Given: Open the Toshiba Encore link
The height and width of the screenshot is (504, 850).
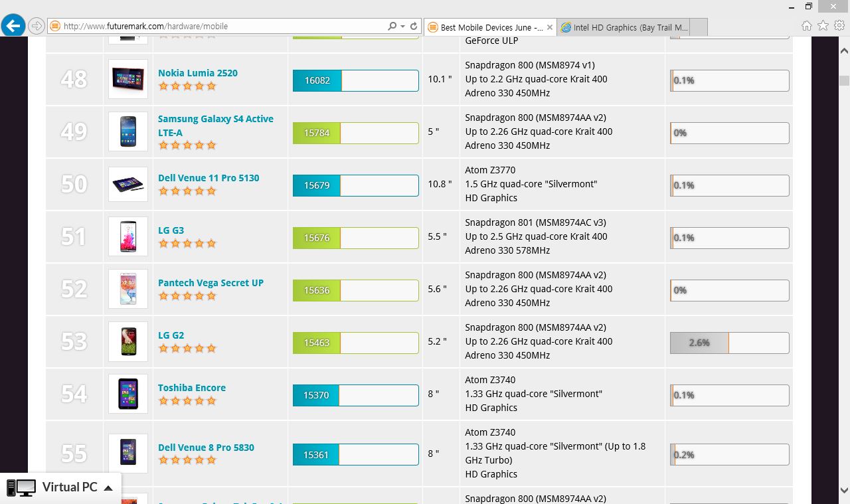Looking at the screenshot, I should click(192, 388).
